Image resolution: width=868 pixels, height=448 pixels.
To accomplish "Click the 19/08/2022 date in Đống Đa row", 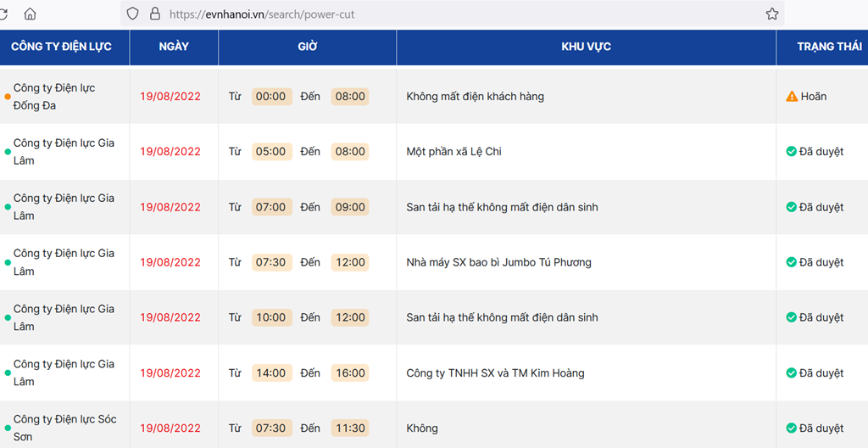I will click(170, 97).
